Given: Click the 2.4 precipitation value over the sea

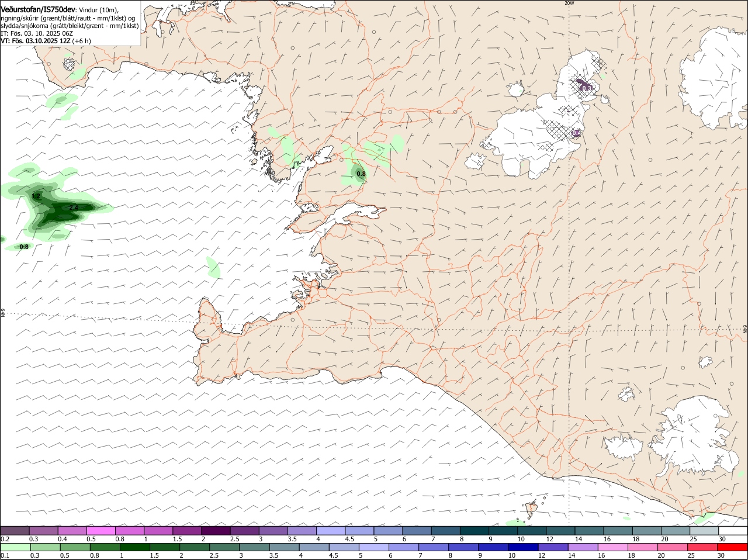Looking at the screenshot, I should (x=74, y=208).
